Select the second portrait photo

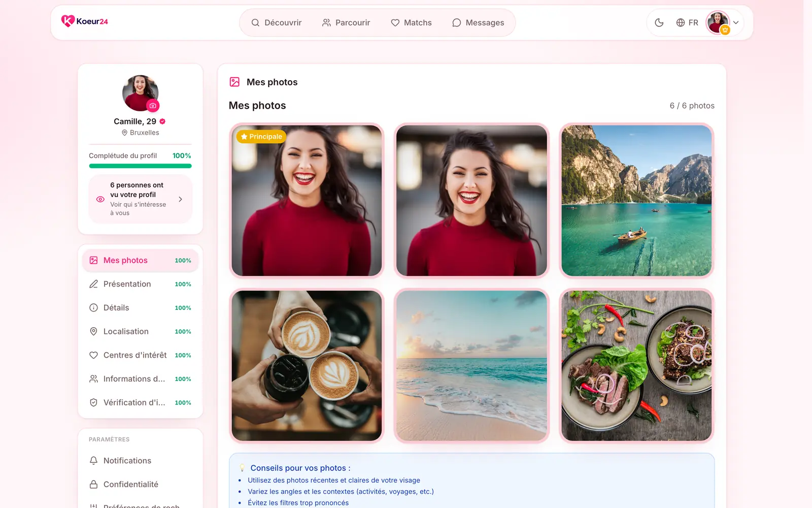[x=471, y=201]
